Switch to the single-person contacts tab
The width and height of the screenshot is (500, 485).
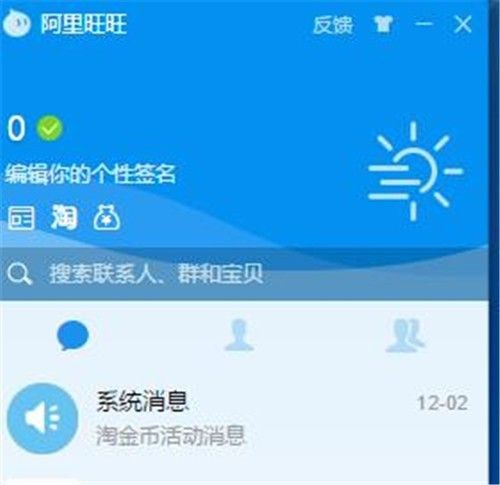pyautogui.click(x=239, y=335)
